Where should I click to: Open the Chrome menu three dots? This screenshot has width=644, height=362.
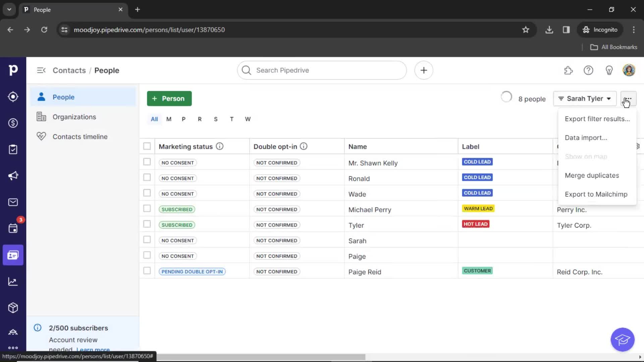point(634,29)
